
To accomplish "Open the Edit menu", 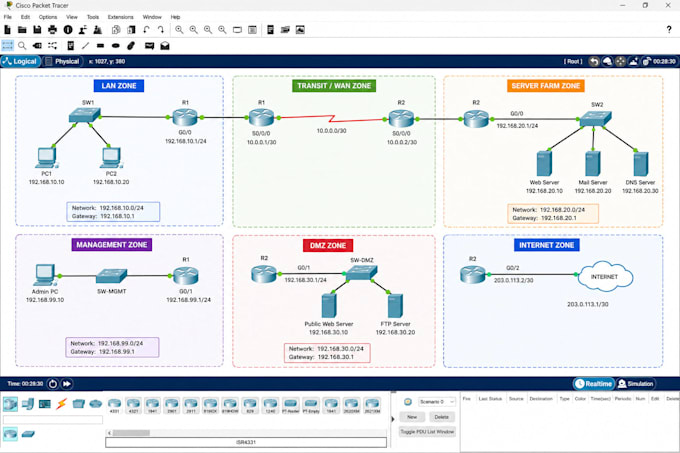I will click(26, 17).
